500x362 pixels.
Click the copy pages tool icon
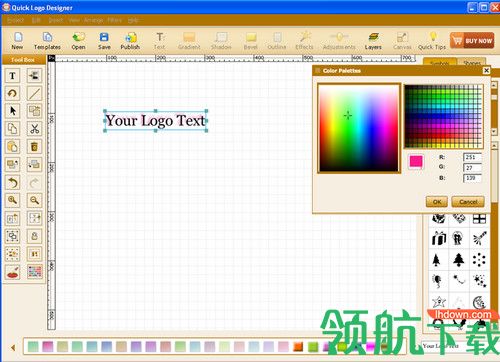pos(13,129)
